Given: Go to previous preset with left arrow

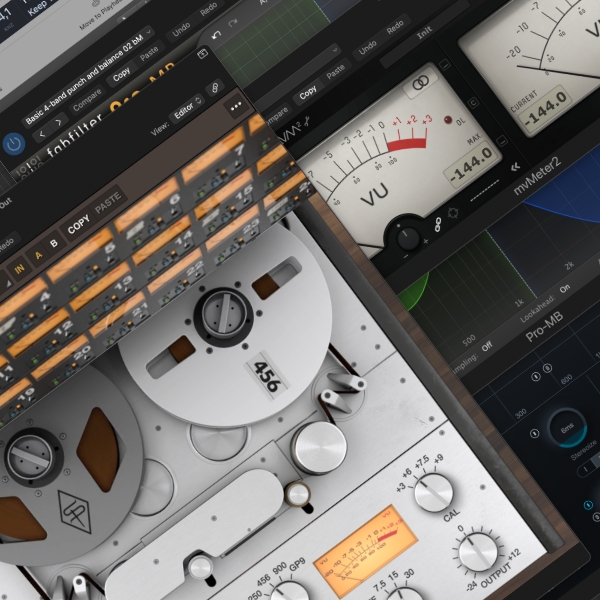Looking at the screenshot, I should pyautogui.click(x=42, y=134).
